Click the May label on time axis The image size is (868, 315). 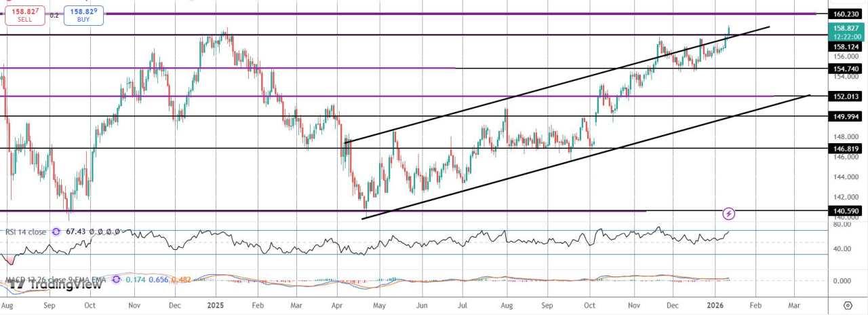[380, 305]
